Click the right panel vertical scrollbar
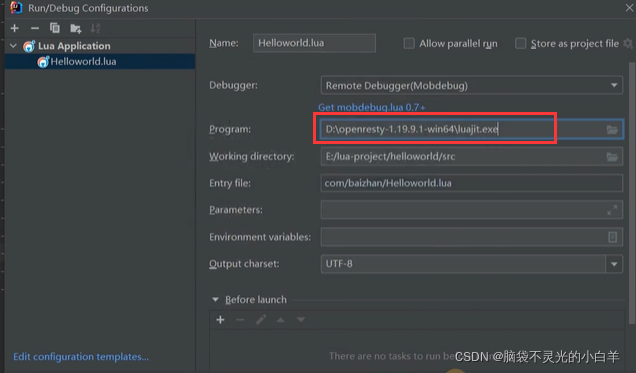 coord(632,193)
